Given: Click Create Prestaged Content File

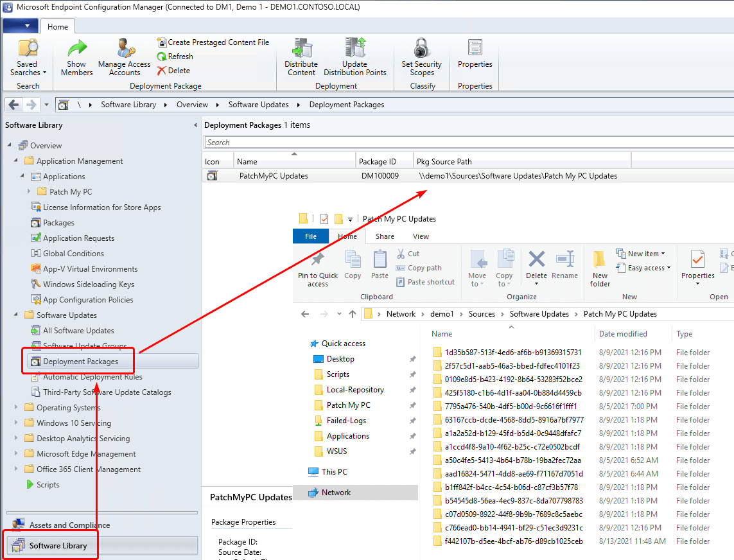Looking at the screenshot, I should (x=213, y=42).
